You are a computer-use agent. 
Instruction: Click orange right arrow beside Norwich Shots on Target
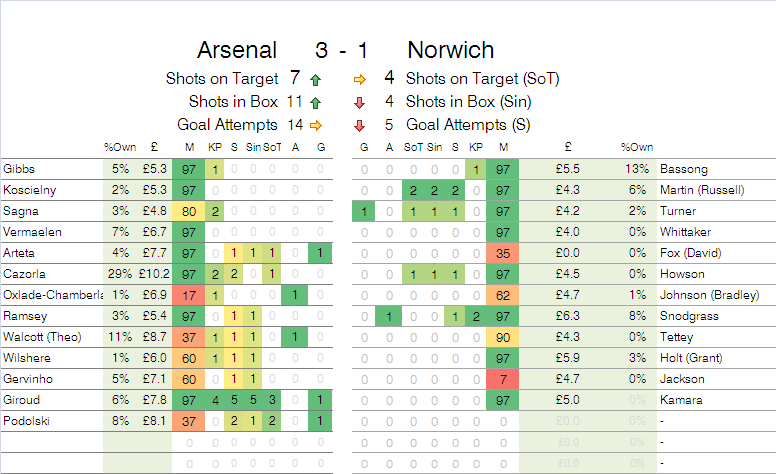(x=360, y=79)
